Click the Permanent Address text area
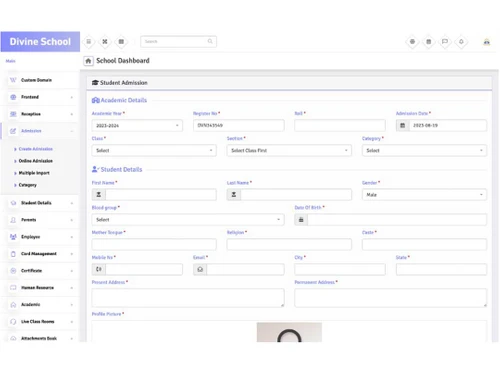 pyautogui.click(x=390, y=298)
